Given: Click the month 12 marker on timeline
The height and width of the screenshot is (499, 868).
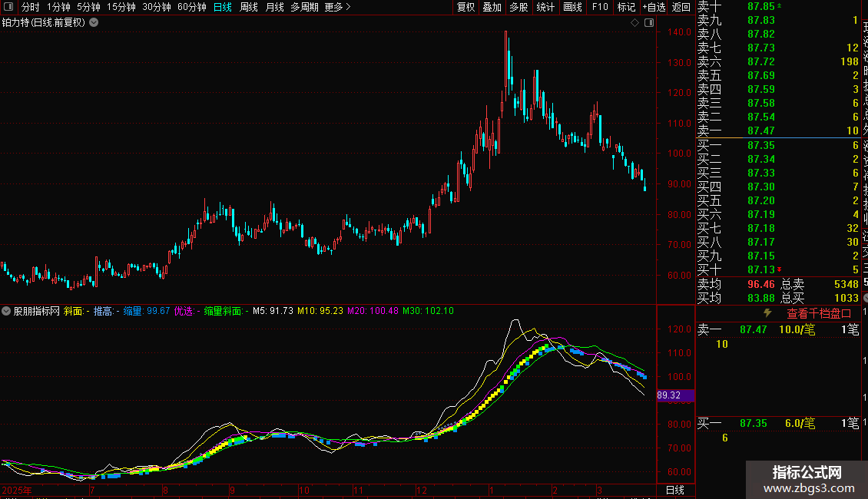Looking at the screenshot, I should tap(422, 490).
